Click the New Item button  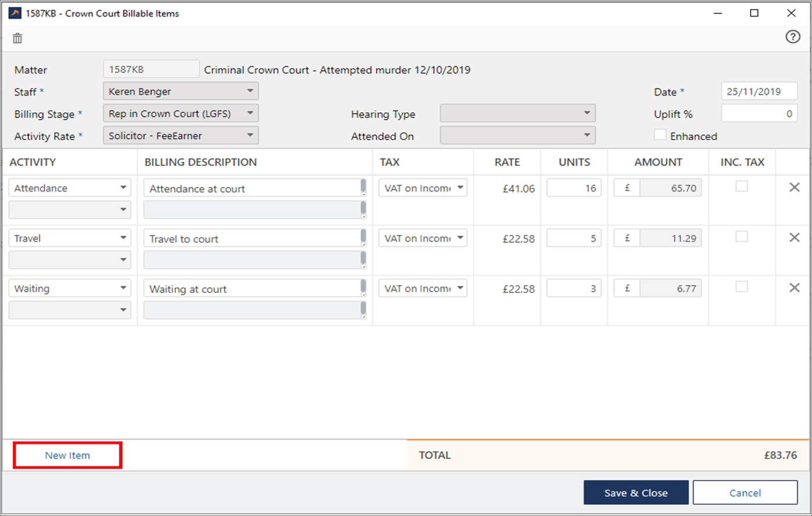tap(68, 455)
